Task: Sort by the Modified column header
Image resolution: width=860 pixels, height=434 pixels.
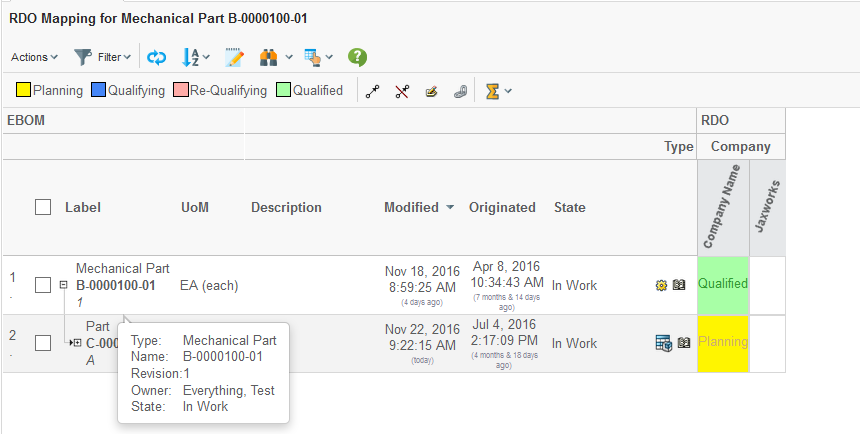Action: (x=411, y=207)
